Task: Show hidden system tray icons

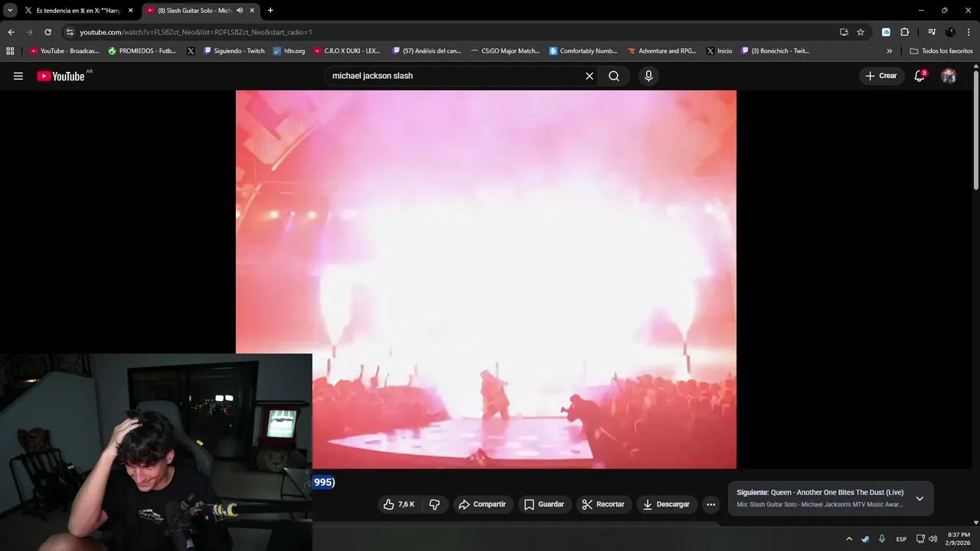Action: tap(849, 539)
